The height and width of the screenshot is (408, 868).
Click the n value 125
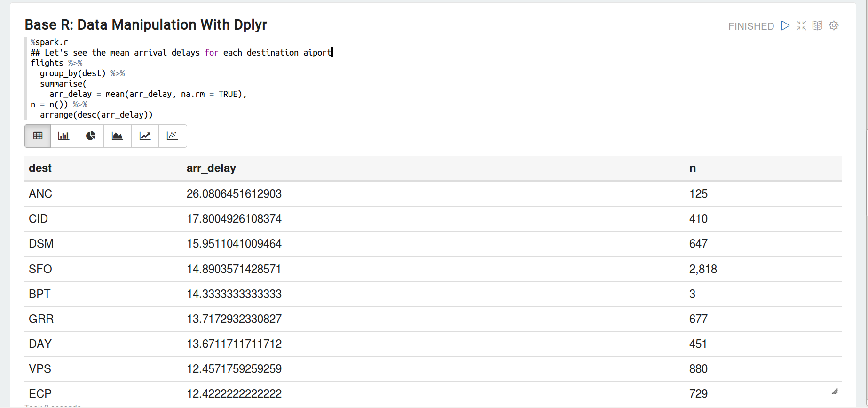click(698, 193)
